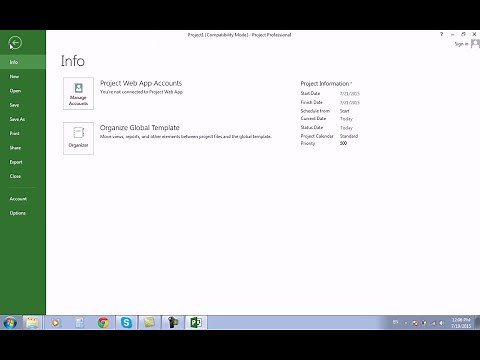Click the Schedule from value Start

tap(345, 111)
